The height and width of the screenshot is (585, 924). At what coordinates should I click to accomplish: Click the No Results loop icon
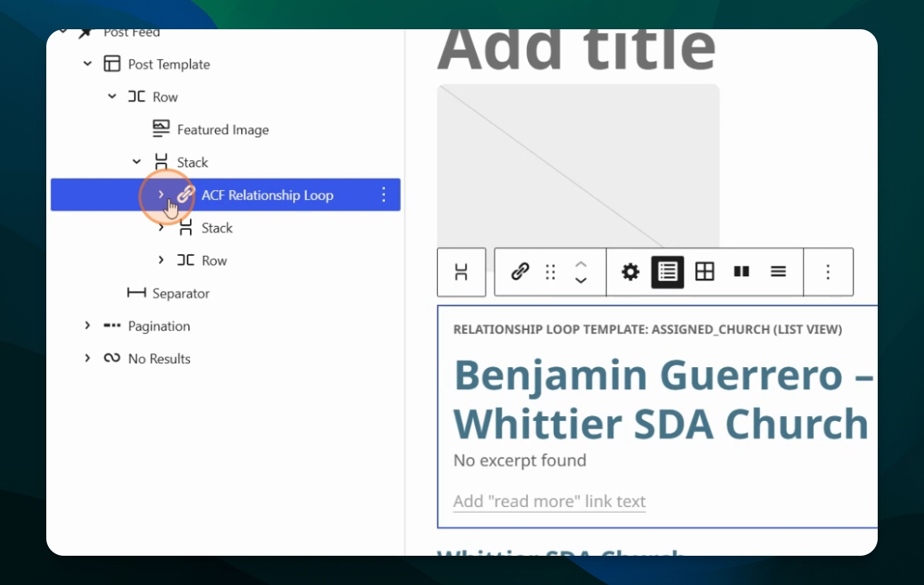click(x=112, y=358)
